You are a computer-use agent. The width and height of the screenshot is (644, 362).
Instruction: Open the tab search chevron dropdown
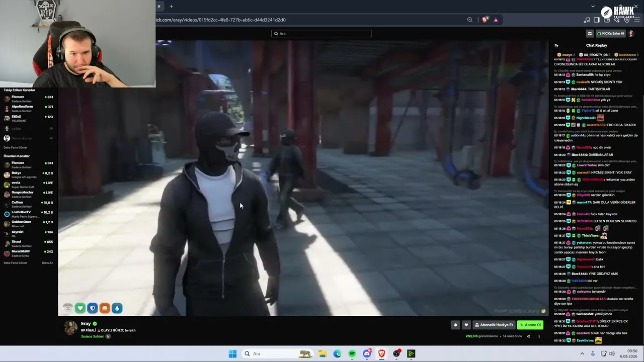593,6
